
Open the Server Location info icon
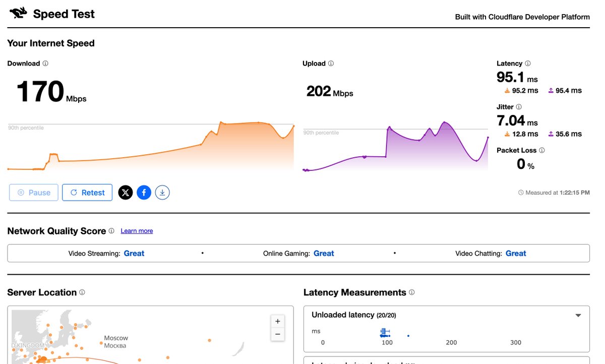pos(82,292)
